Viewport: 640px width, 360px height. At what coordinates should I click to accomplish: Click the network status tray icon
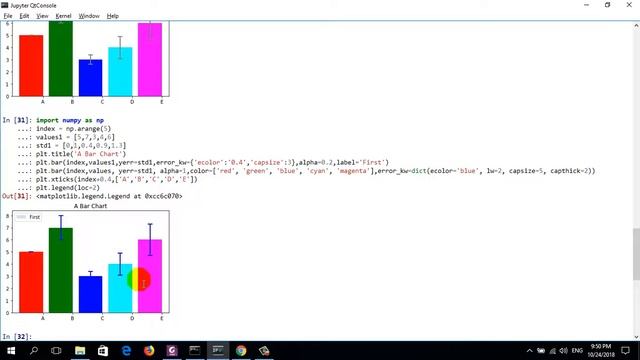[553, 351]
